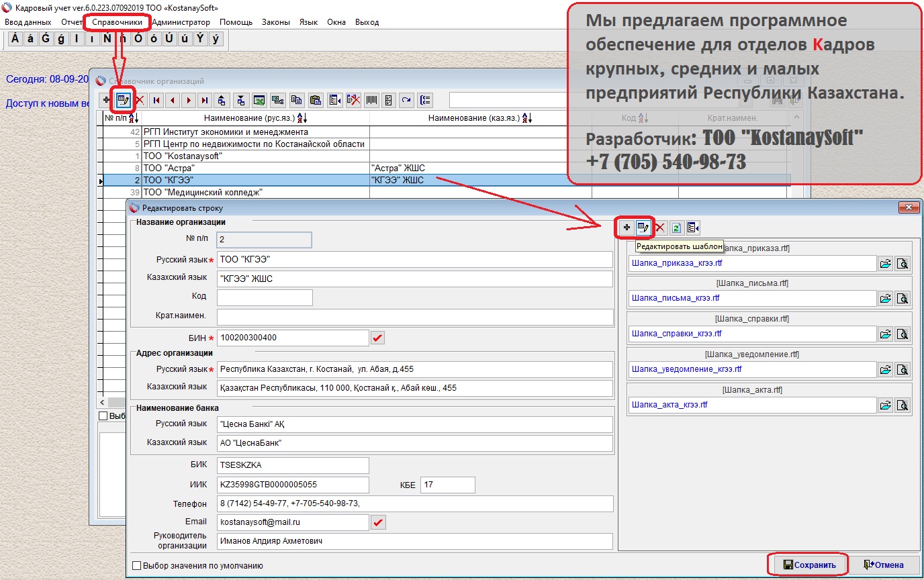Click the КБЕ field with value 17

pos(448,485)
